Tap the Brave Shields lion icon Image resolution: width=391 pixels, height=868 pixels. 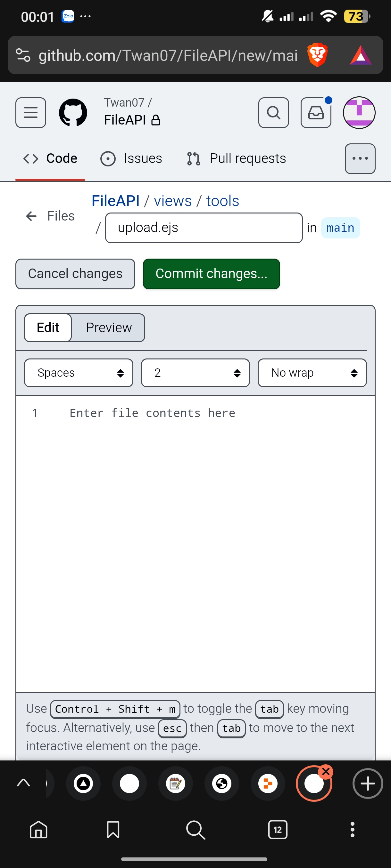pyautogui.click(x=317, y=55)
